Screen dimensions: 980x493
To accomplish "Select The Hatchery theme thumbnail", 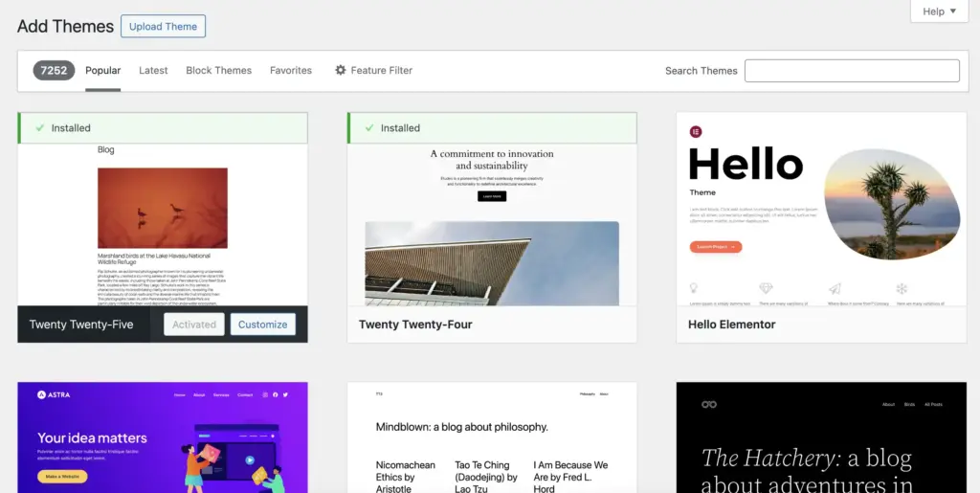I will click(x=821, y=437).
